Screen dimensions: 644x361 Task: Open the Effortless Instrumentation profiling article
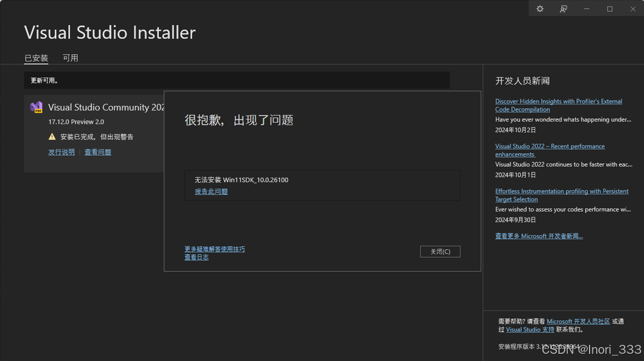(562, 195)
